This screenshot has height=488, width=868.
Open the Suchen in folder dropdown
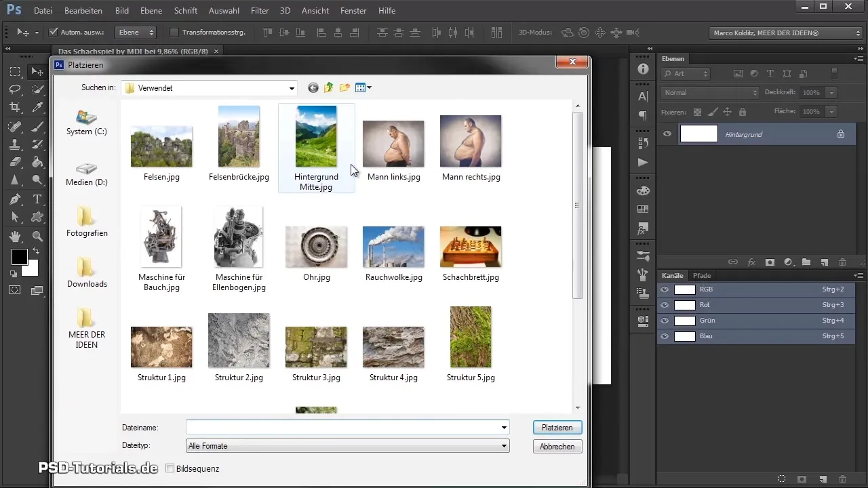click(x=292, y=88)
